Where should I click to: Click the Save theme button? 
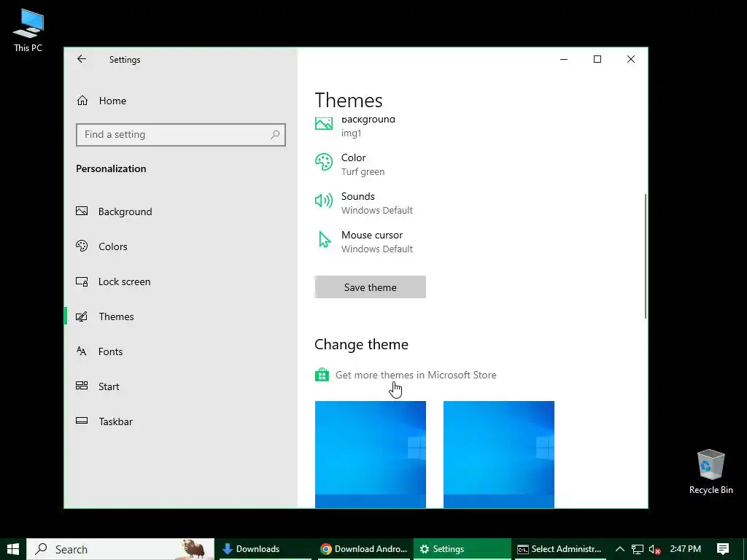(x=370, y=287)
